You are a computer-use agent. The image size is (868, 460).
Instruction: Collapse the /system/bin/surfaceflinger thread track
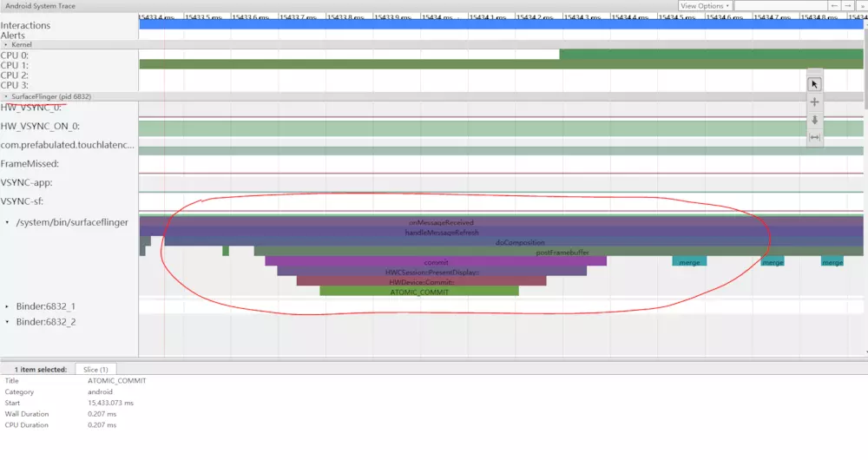7,222
